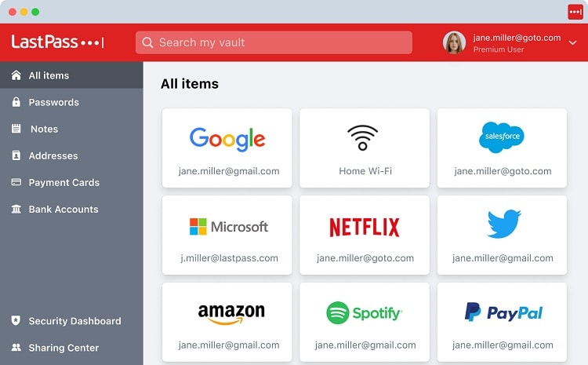Open Payment Cards in the sidebar
Image resolution: width=588 pixels, height=365 pixels.
(x=71, y=182)
